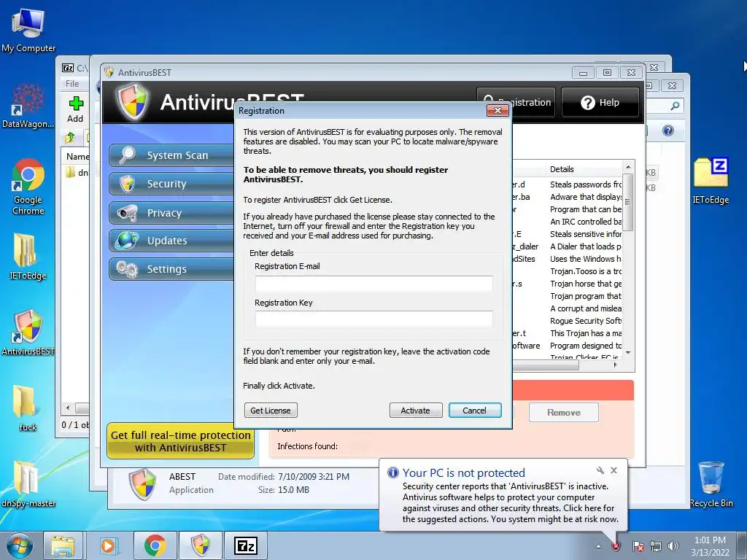Screen dimensions: 747x560
Task: Click Add button in 7-Zip window
Action: coord(75,109)
